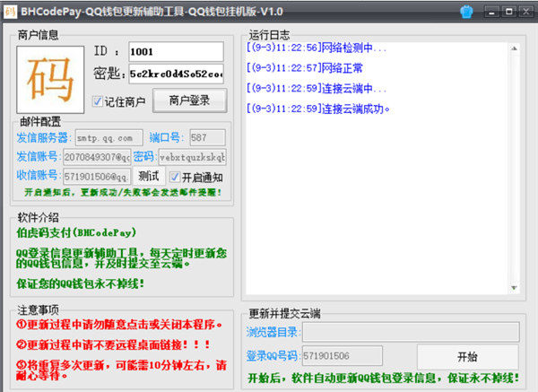Click the 端口号 field showing 587
The image size is (538, 392).
coord(207,138)
